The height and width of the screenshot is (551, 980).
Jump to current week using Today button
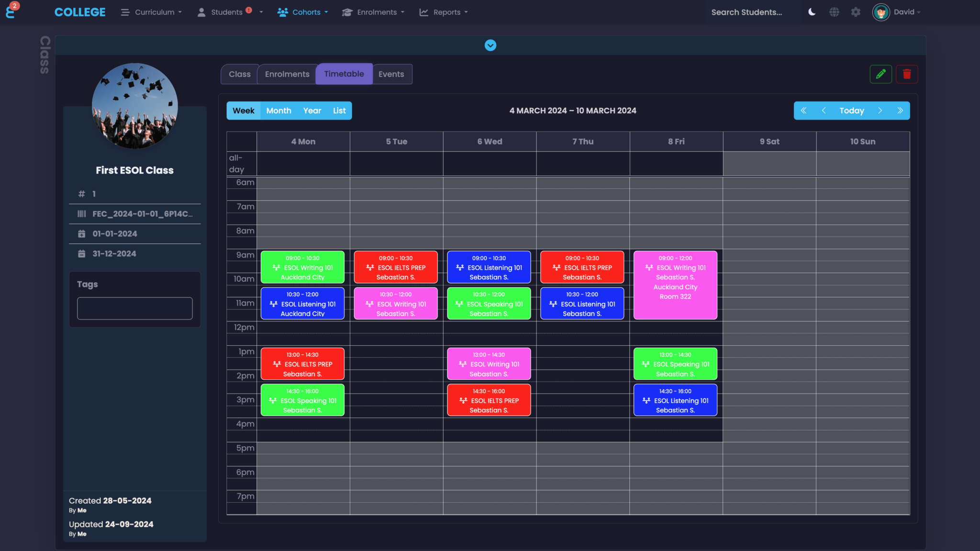pyautogui.click(x=851, y=110)
